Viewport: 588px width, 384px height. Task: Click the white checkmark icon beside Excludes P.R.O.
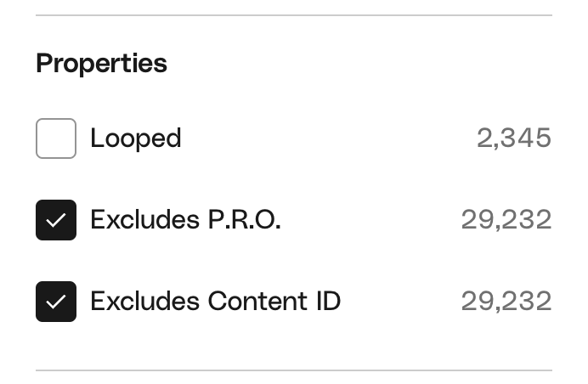56,220
